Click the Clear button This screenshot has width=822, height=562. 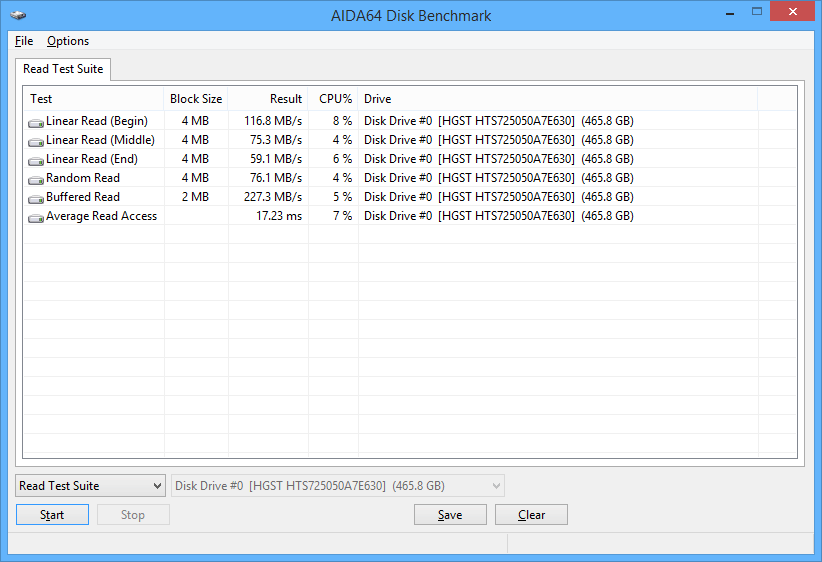tap(531, 515)
